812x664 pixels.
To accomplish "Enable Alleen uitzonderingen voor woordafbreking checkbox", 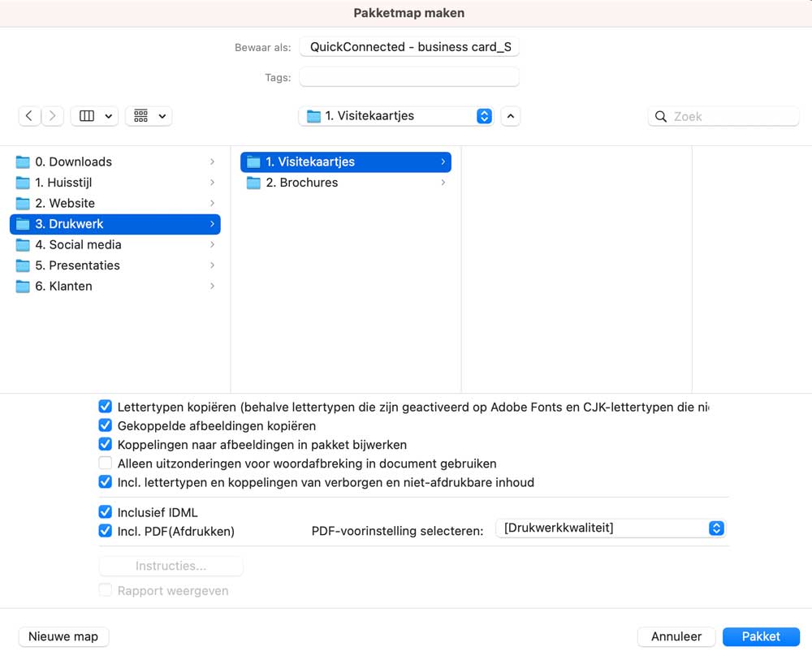I will click(105, 464).
